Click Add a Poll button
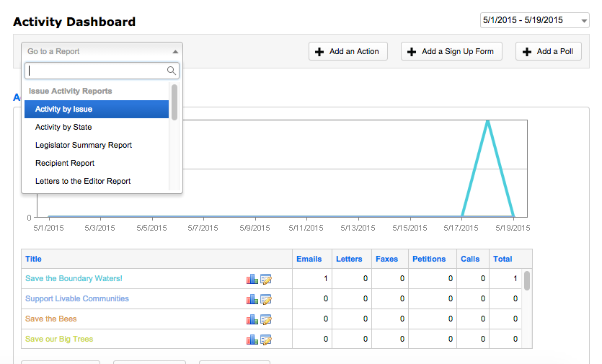 [x=548, y=51]
